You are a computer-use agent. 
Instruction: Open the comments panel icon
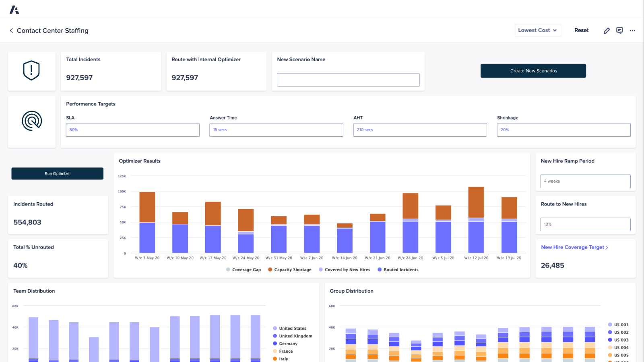(619, 30)
